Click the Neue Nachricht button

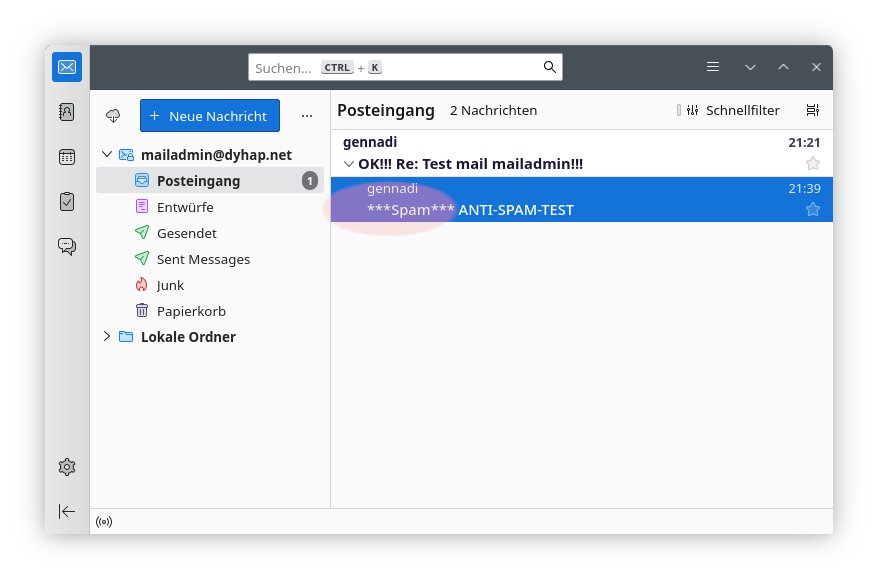point(209,116)
